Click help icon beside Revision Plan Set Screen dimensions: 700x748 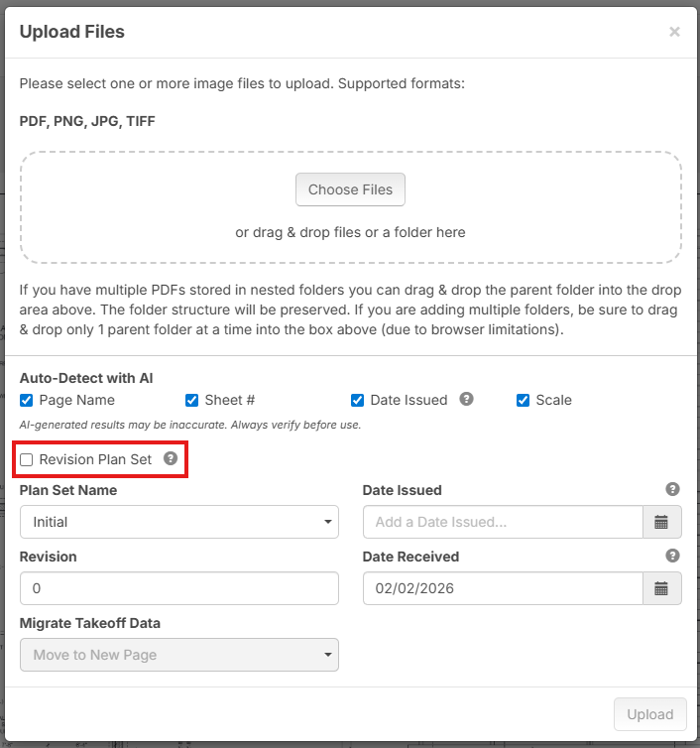pos(171,459)
